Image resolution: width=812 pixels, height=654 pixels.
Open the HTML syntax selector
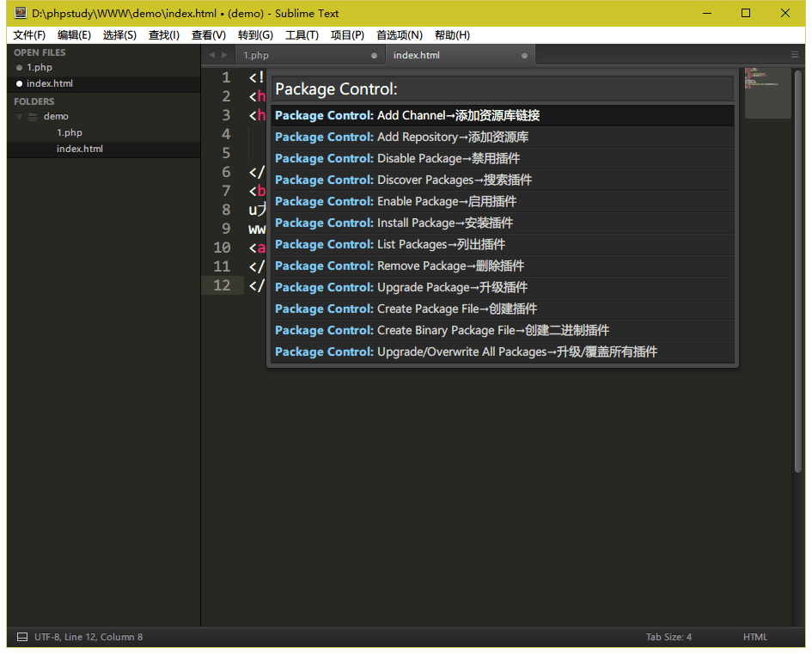tap(755, 637)
